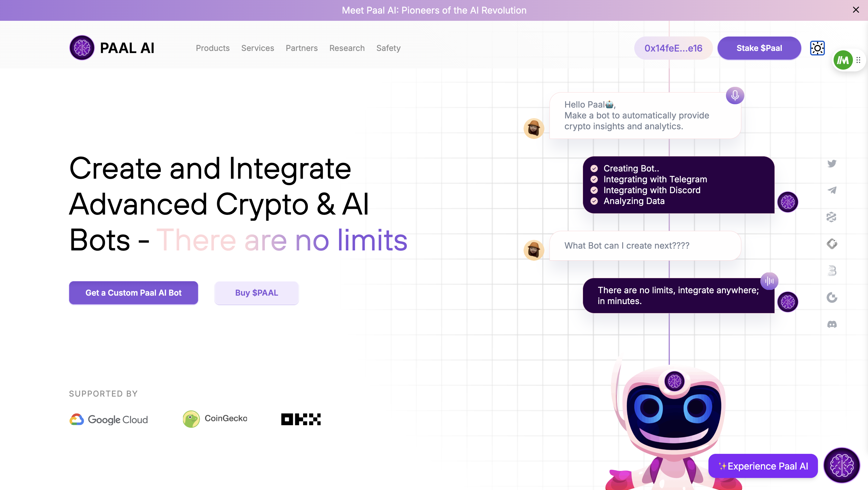Image resolution: width=868 pixels, height=490 pixels.
Task: Expand the Services navigation dropdown
Action: [258, 48]
